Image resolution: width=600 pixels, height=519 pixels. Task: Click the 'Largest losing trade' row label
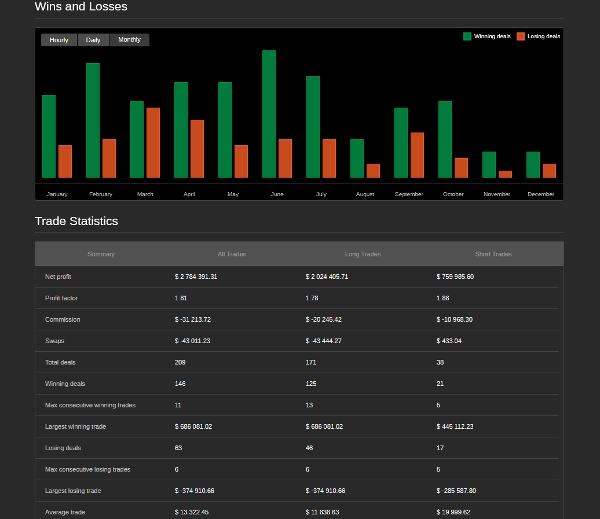[x=73, y=491]
